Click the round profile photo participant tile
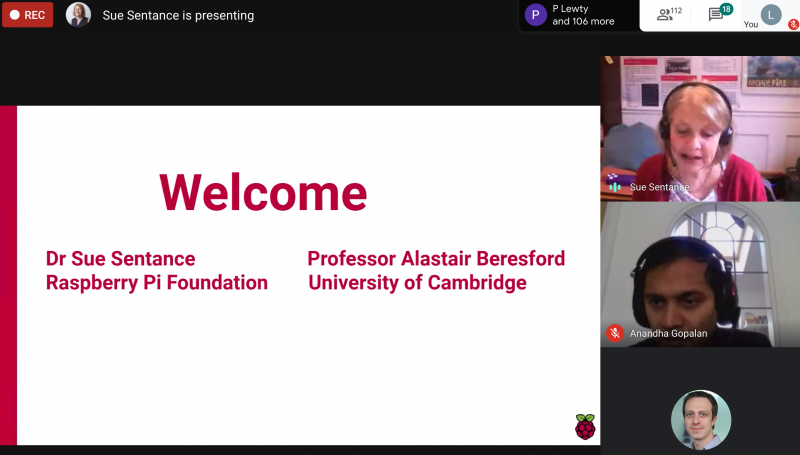The height and width of the screenshot is (455, 800). coord(700,419)
